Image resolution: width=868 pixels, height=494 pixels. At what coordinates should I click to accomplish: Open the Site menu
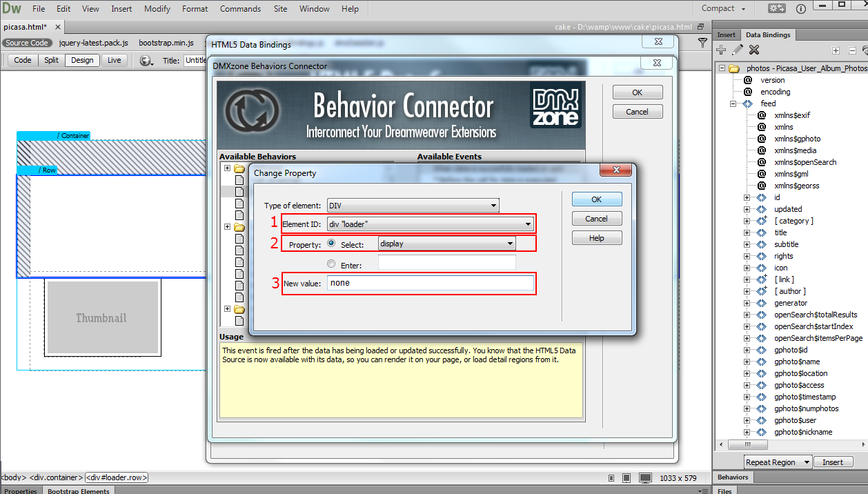click(x=280, y=9)
